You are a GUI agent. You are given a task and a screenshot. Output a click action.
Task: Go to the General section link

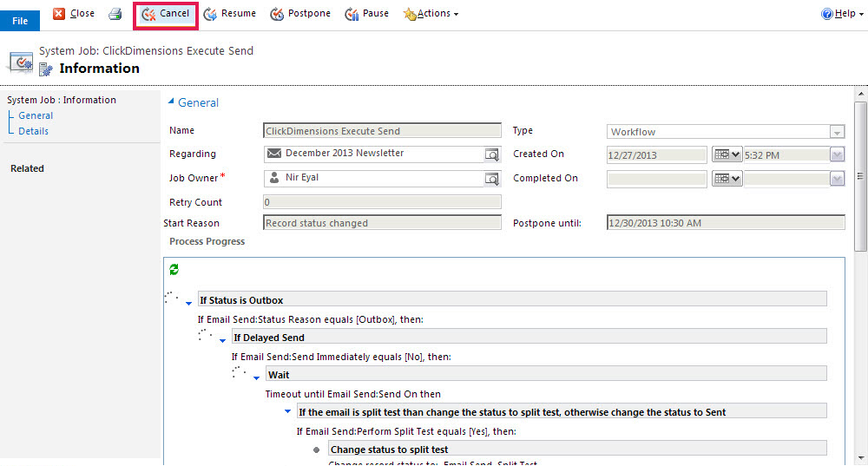coord(36,115)
